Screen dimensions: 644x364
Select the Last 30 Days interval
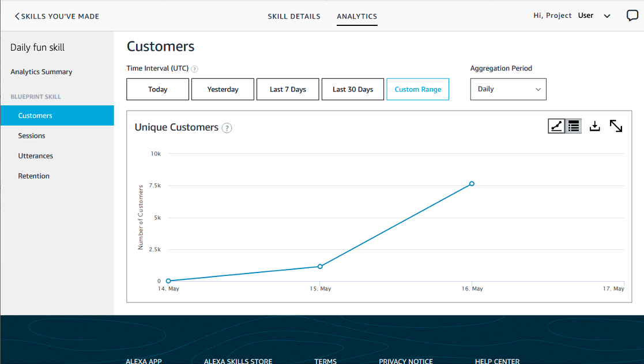[352, 89]
